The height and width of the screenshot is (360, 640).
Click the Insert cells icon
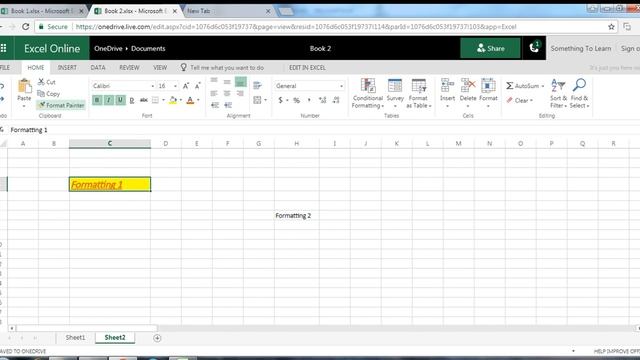point(447,87)
